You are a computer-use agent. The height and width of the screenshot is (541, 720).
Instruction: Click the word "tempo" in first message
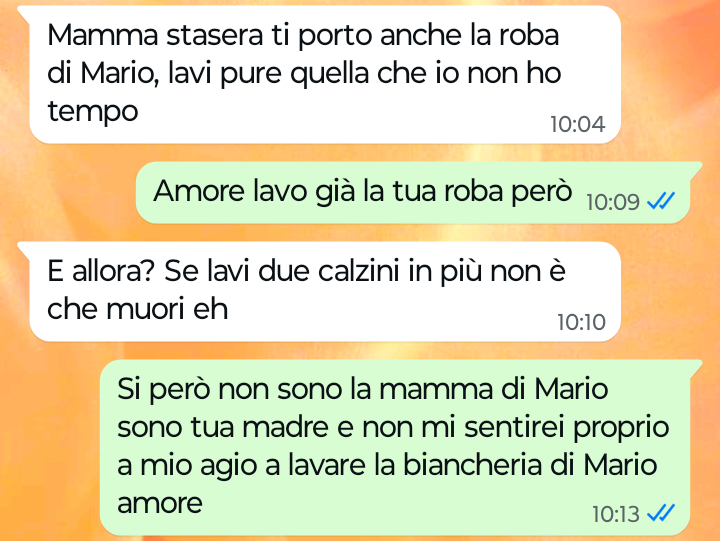pyautogui.click(x=93, y=112)
